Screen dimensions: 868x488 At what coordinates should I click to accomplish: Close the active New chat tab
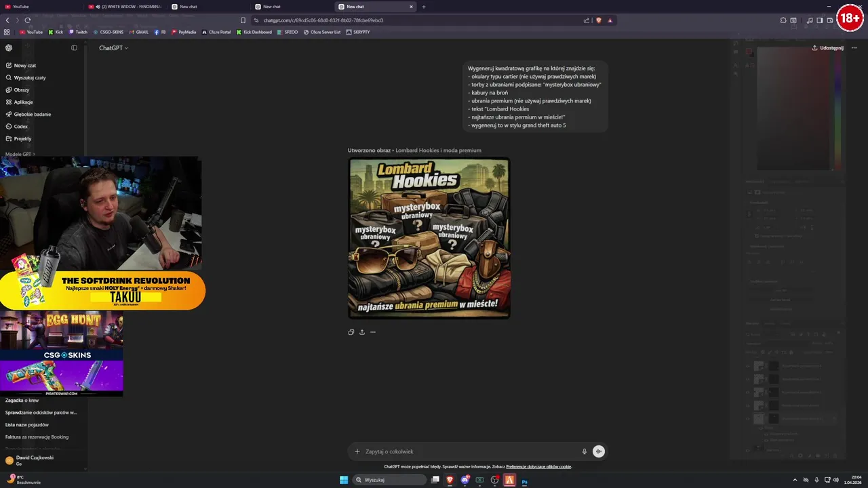click(x=411, y=7)
